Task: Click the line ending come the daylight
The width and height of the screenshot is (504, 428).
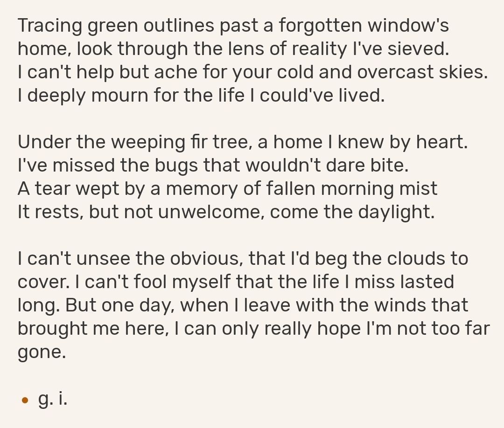Action: click(x=226, y=212)
